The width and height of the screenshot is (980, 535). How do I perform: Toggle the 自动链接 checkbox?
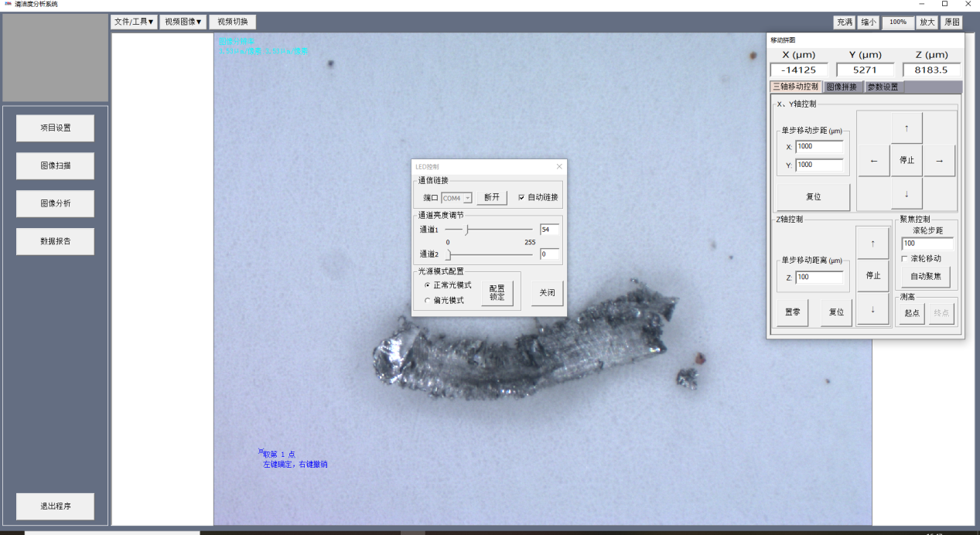[521, 197]
